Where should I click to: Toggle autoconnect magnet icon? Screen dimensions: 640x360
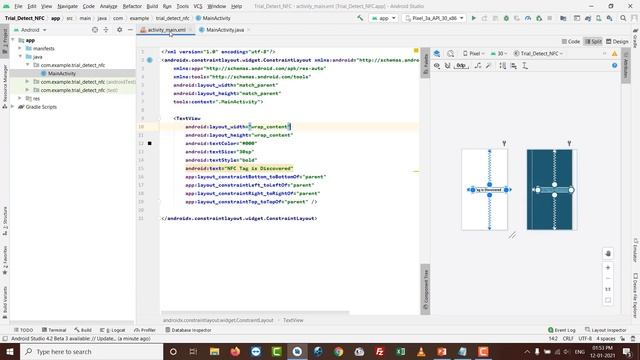(447, 66)
